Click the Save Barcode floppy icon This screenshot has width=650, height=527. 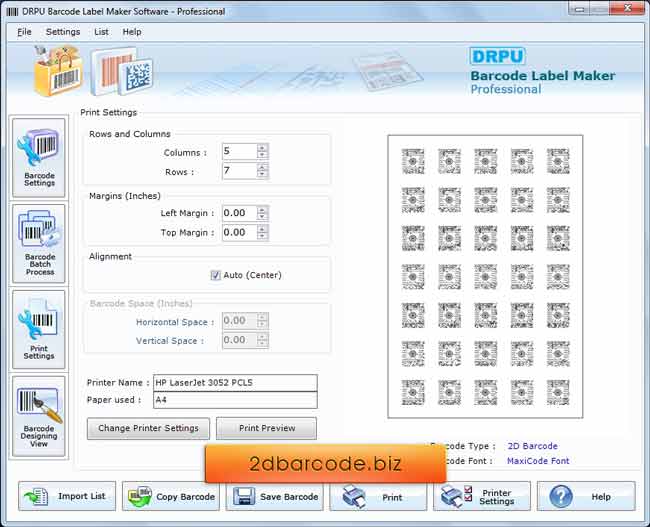(x=244, y=496)
